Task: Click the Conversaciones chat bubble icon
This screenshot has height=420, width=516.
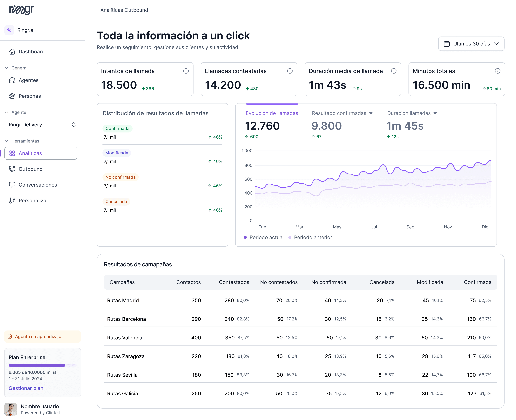Action: coord(12,185)
